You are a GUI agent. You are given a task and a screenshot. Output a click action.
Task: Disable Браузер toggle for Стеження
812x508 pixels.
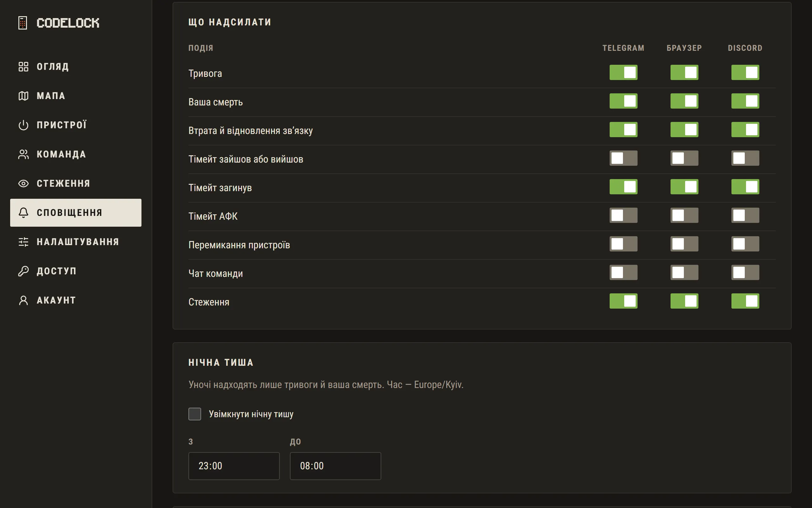click(684, 301)
